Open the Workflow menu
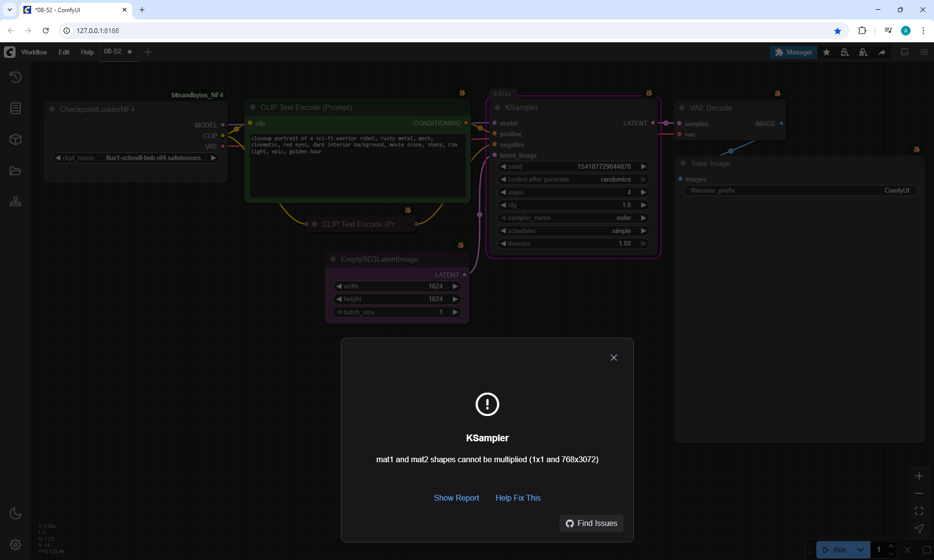 click(34, 52)
